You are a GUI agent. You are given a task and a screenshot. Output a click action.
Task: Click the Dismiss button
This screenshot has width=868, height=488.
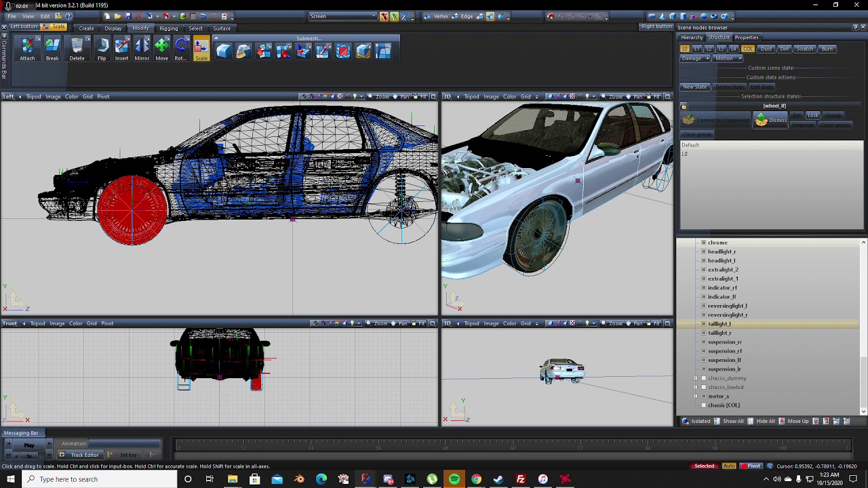[x=770, y=120]
